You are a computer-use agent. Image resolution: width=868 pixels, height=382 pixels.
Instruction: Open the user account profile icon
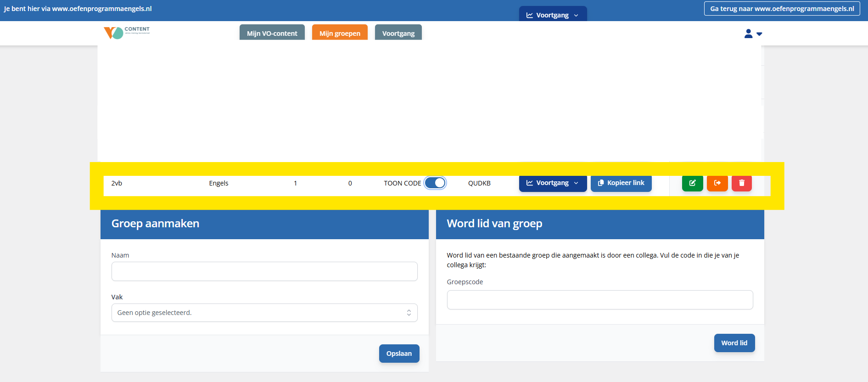752,34
